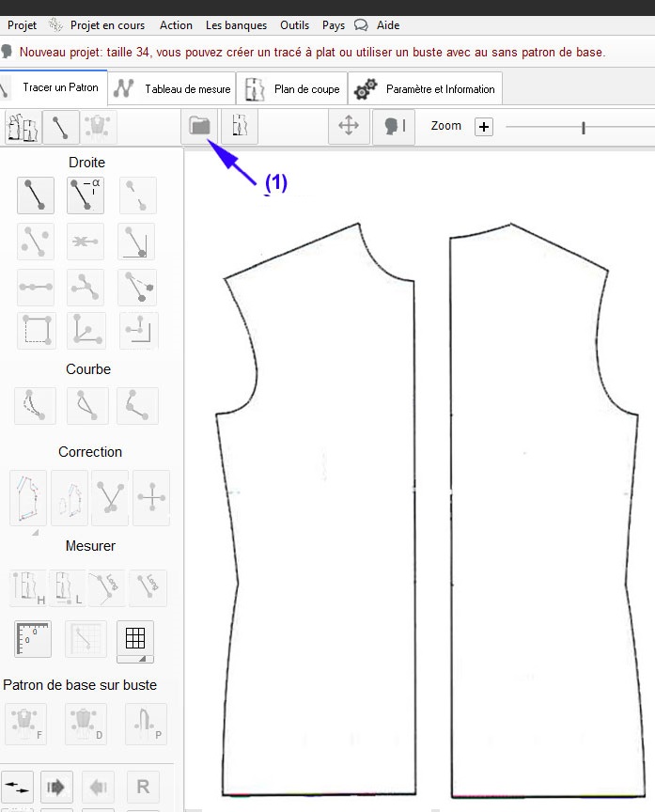Click the pattern piece icon beside the folder
The height and width of the screenshot is (812, 655).
(x=240, y=125)
